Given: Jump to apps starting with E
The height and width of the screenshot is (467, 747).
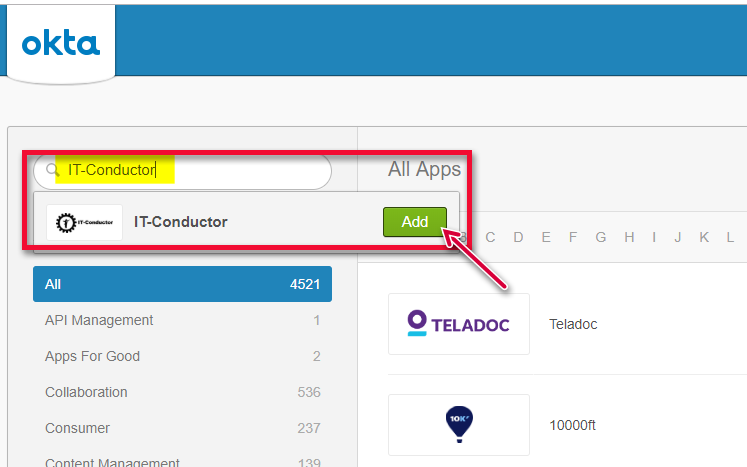Looking at the screenshot, I should pyautogui.click(x=546, y=237).
